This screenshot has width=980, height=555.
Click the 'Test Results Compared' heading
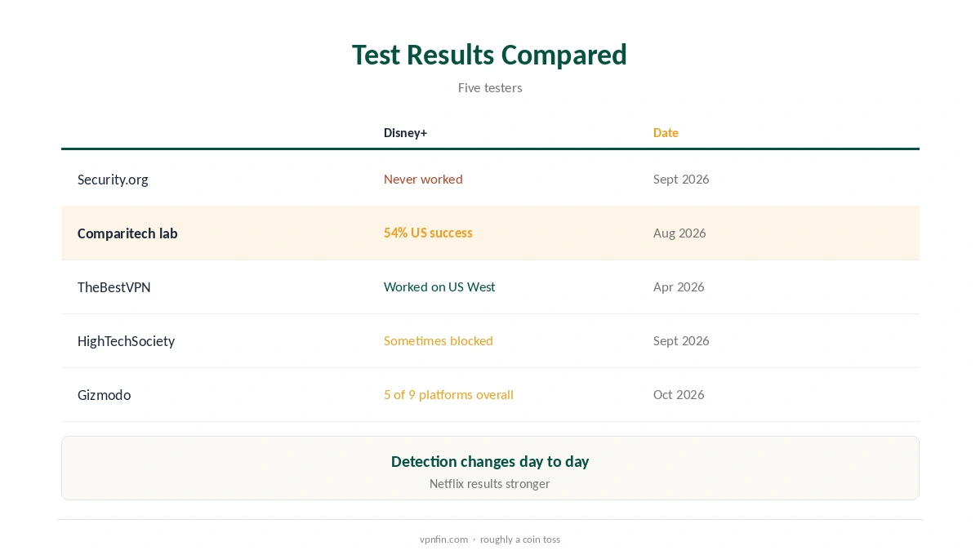pos(490,55)
